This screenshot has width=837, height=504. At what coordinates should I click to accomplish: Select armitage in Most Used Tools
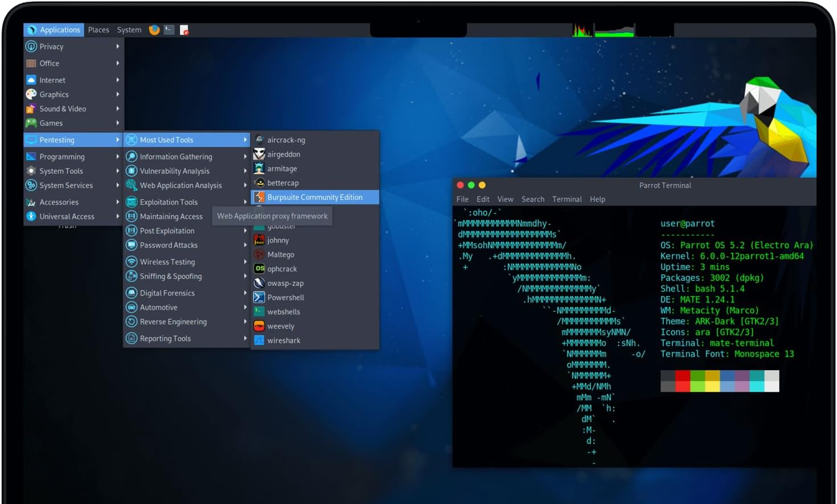[x=283, y=169]
